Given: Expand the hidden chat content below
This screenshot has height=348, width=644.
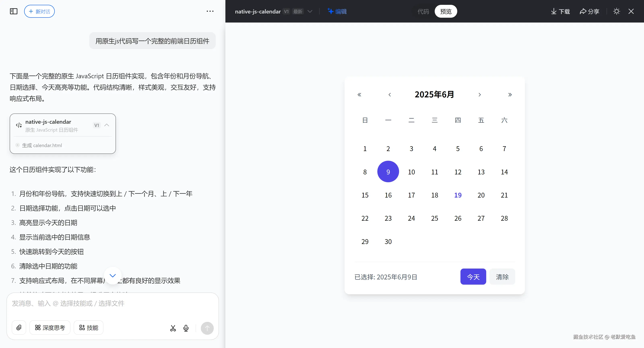Looking at the screenshot, I should point(112,275).
